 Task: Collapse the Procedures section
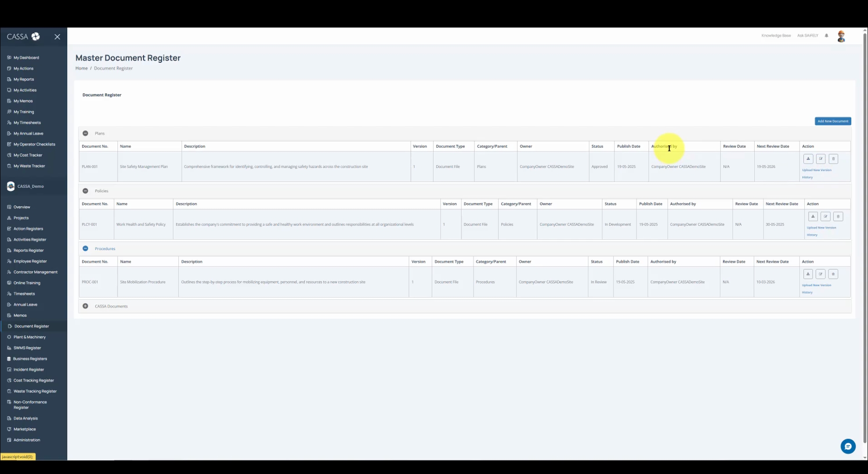click(85, 248)
